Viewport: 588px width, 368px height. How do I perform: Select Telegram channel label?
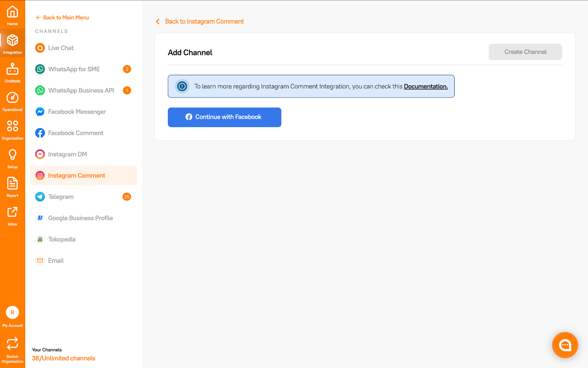coord(61,197)
